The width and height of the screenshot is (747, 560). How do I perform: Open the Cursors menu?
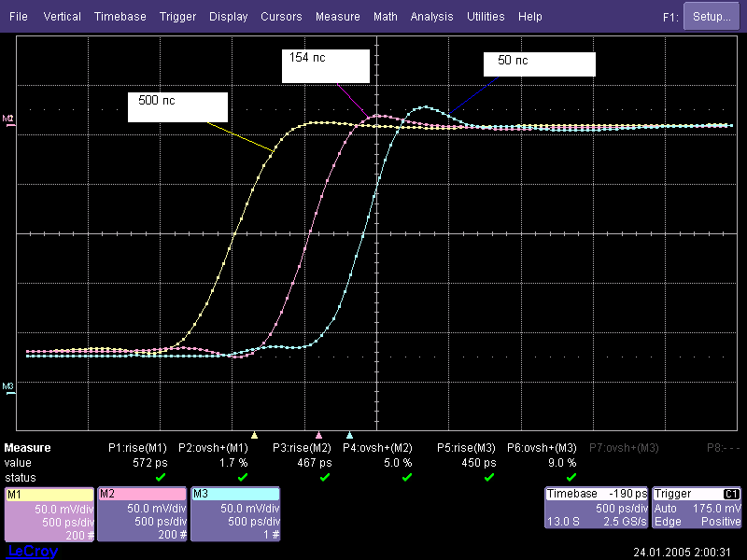281,17
